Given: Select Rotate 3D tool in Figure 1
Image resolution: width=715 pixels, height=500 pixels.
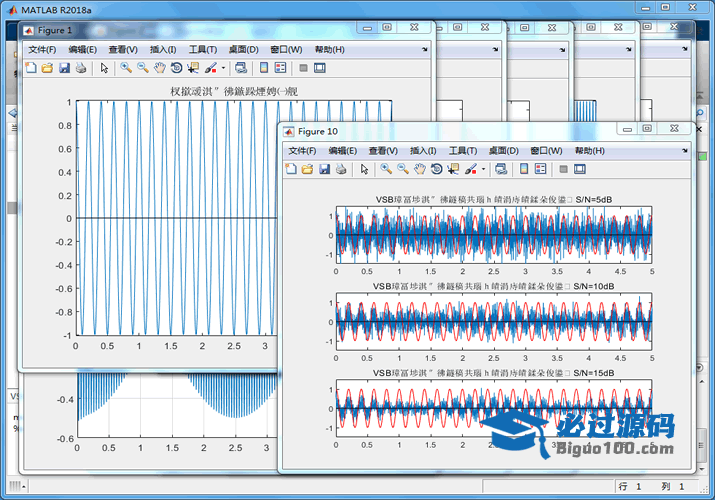Looking at the screenshot, I should [x=176, y=68].
